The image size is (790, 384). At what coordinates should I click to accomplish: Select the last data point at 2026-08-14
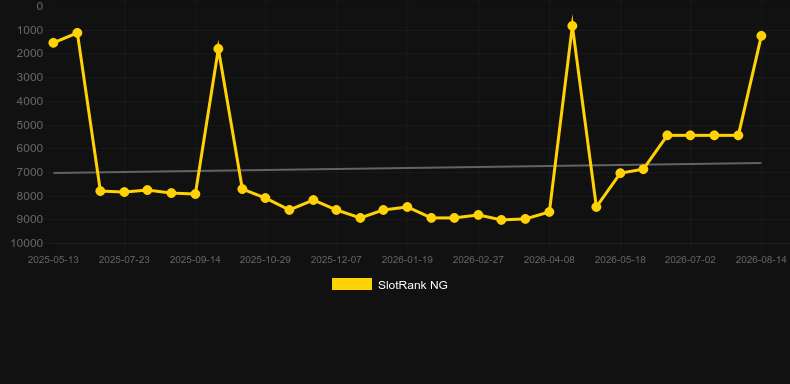(761, 36)
